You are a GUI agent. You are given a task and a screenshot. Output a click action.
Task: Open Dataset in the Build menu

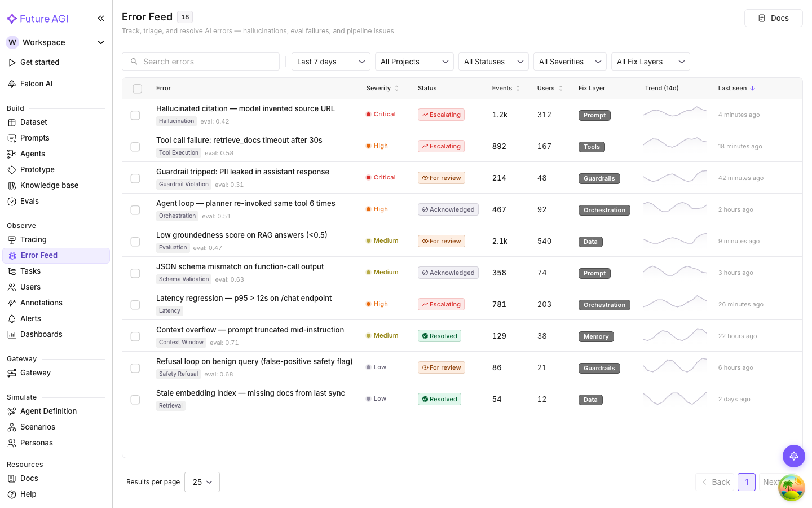[x=56, y=122]
